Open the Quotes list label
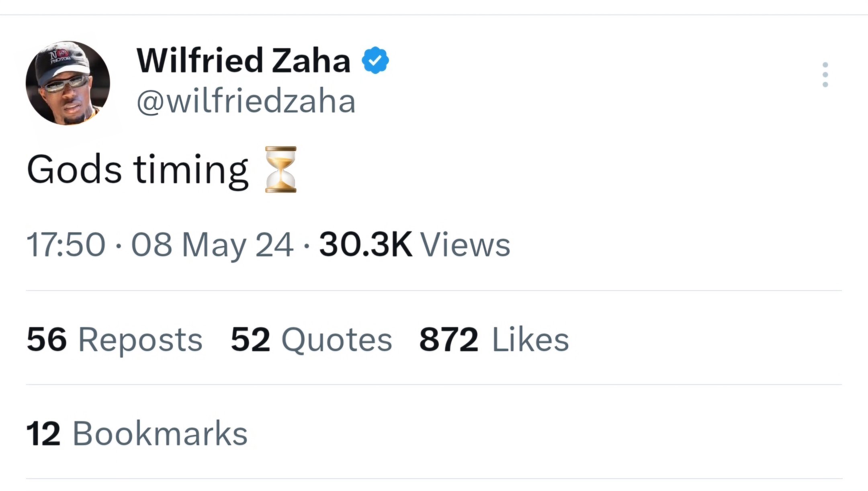This screenshot has width=868, height=491. 337,340
